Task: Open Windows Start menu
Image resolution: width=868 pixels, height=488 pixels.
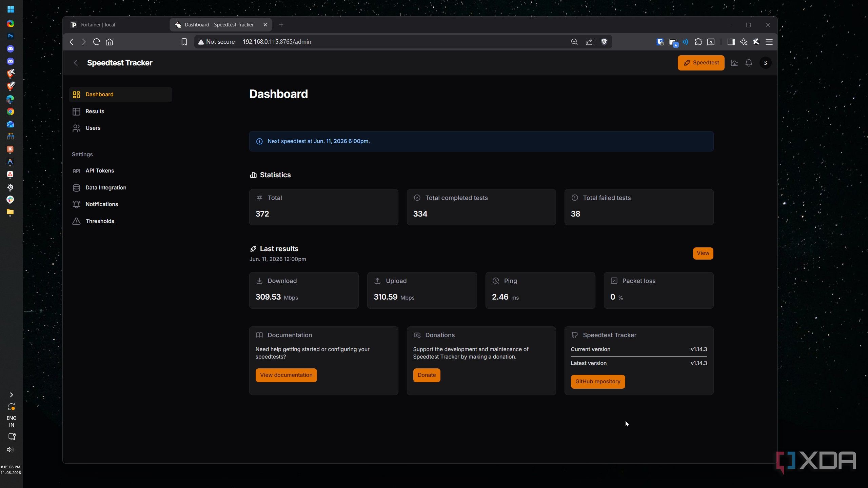Action: tap(11, 9)
